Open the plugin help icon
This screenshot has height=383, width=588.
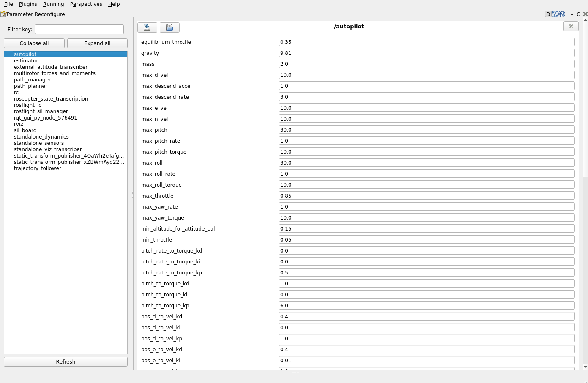(x=562, y=14)
